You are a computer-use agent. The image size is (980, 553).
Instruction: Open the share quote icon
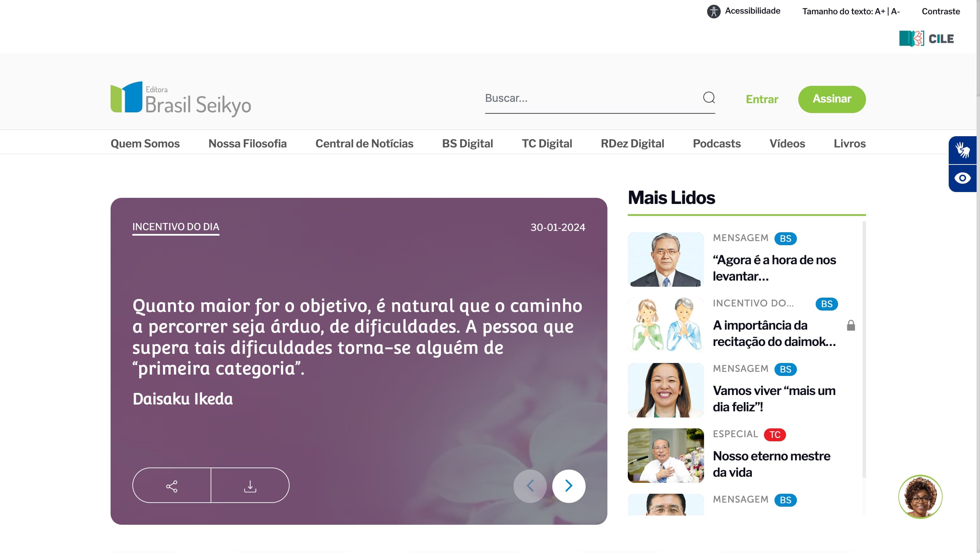click(171, 486)
